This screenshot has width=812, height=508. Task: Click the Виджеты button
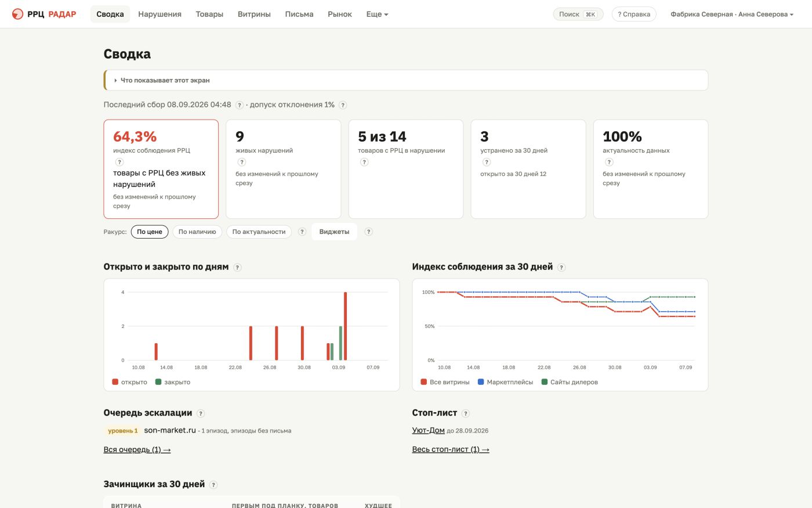coord(334,232)
